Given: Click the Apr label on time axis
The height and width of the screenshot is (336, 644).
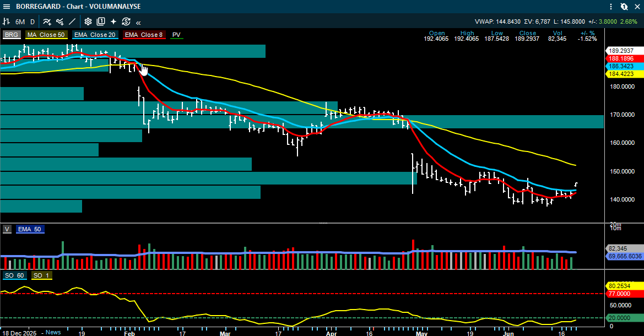Looking at the screenshot, I should click(x=332, y=333).
